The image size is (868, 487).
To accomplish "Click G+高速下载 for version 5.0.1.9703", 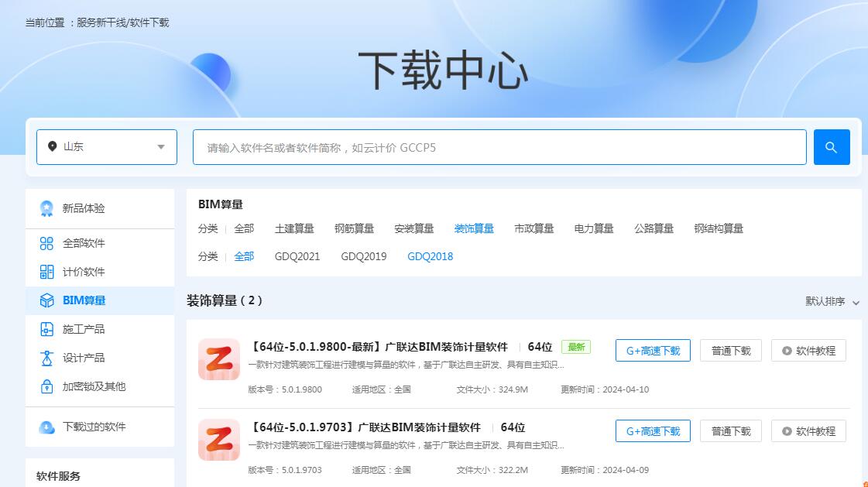I will [x=654, y=431].
